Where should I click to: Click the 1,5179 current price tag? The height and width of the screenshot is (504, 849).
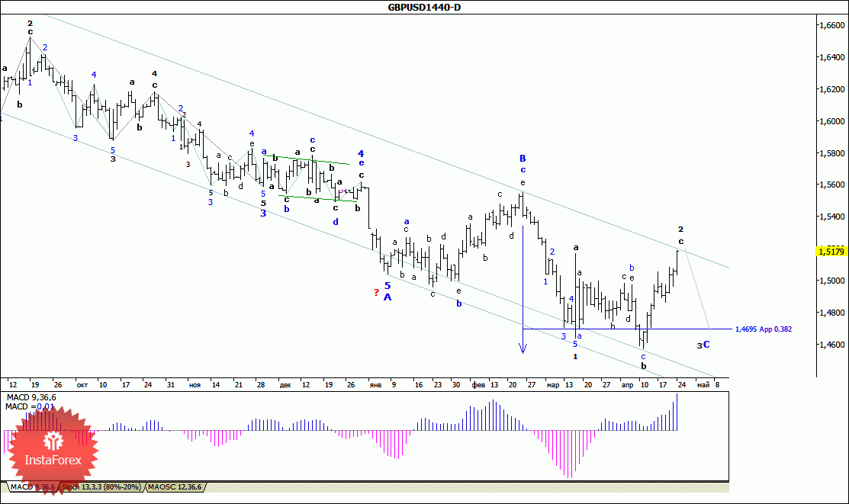pyautogui.click(x=831, y=251)
